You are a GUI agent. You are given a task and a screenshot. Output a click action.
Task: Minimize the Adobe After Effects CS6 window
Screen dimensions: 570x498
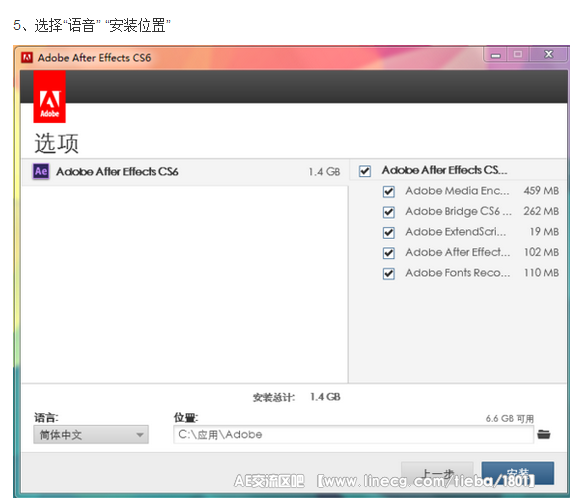495,55
